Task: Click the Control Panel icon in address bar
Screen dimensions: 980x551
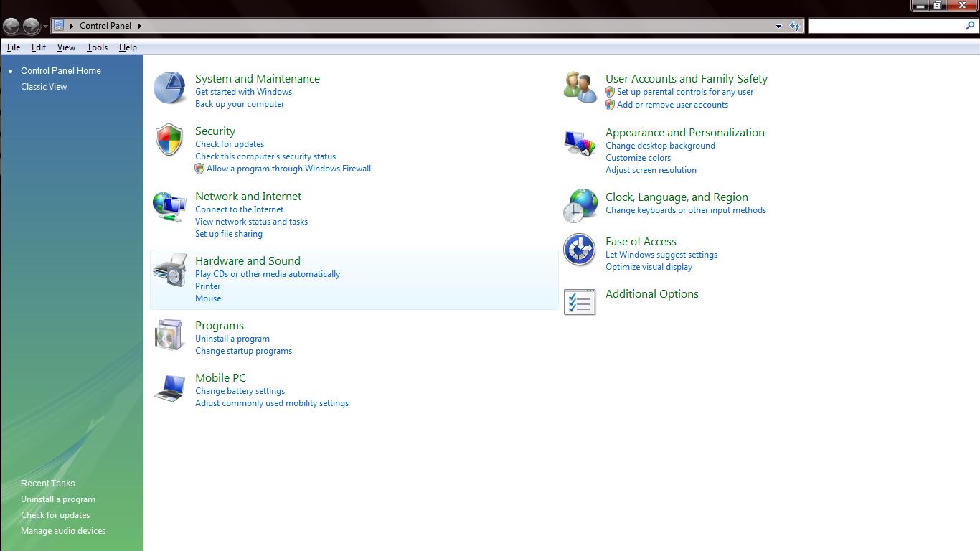Action: 59,25
